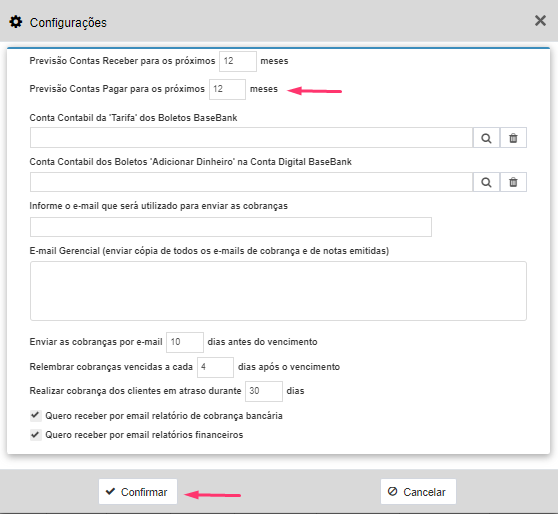Click the gear icon beside Configurações title
558x514 pixels.
pyautogui.click(x=16, y=22)
